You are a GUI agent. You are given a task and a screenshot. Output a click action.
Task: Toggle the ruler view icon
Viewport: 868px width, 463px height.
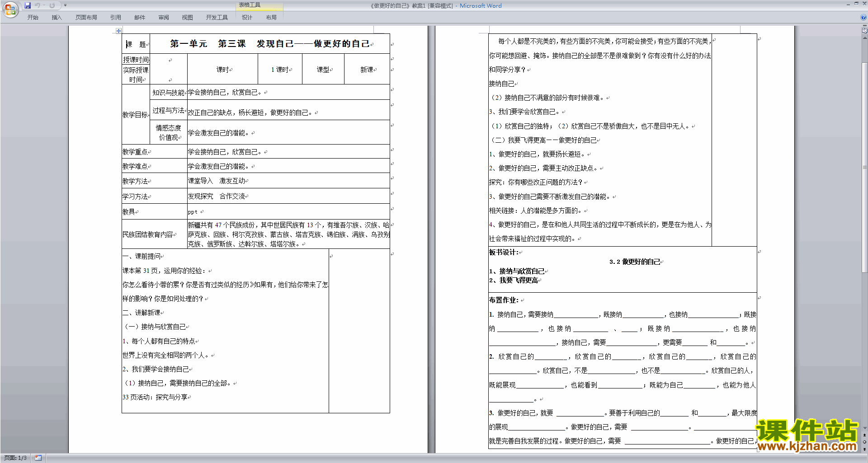point(865,31)
